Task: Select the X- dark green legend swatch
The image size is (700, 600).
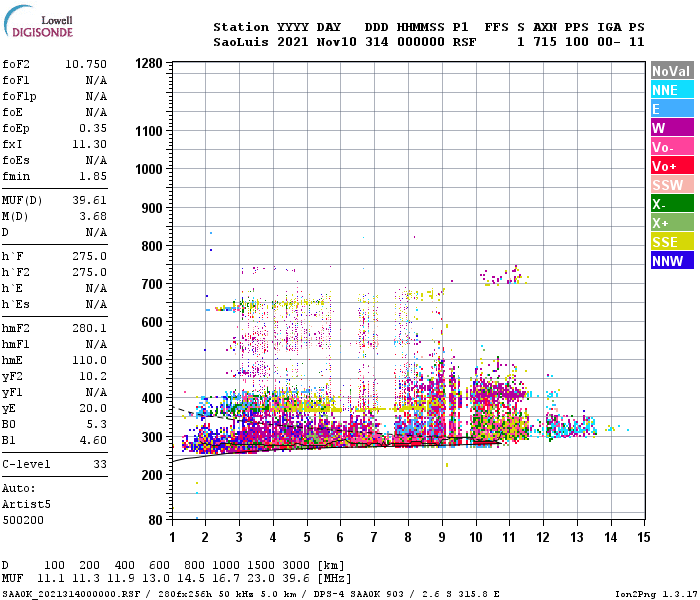Action: click(672, 204)
